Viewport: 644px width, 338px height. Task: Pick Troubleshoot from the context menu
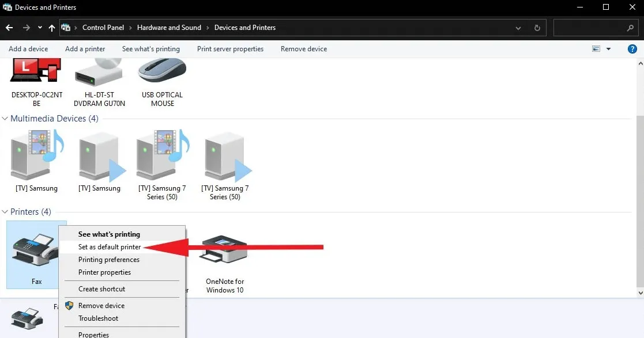pyautogui.click(x=98, y=318)
